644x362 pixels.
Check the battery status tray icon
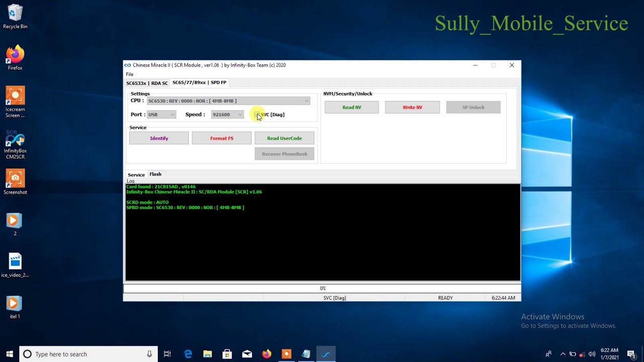click(573, 354)
